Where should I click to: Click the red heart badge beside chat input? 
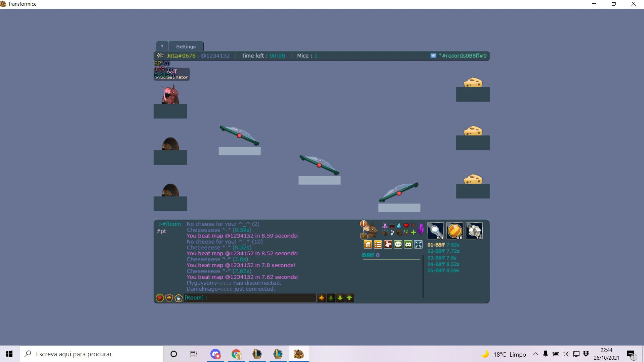coord(160,298)
